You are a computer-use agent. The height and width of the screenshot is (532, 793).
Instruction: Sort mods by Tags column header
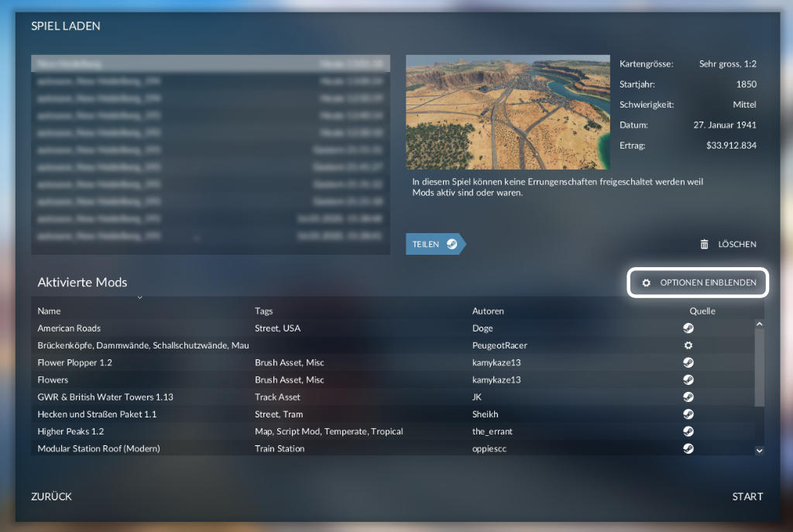click(x=263, y=311)
